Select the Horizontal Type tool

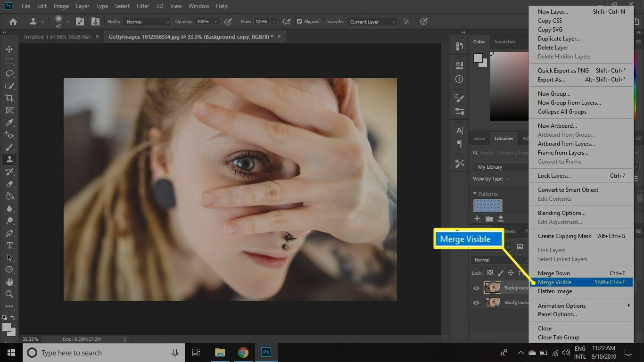coord(9,246)
